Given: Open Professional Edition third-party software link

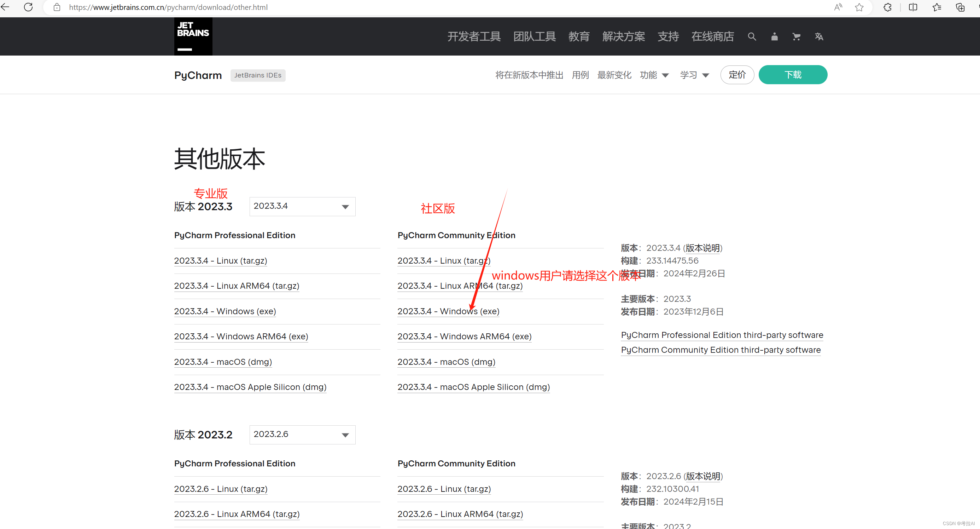Looking at the screenshot, I should click(722, 335).
